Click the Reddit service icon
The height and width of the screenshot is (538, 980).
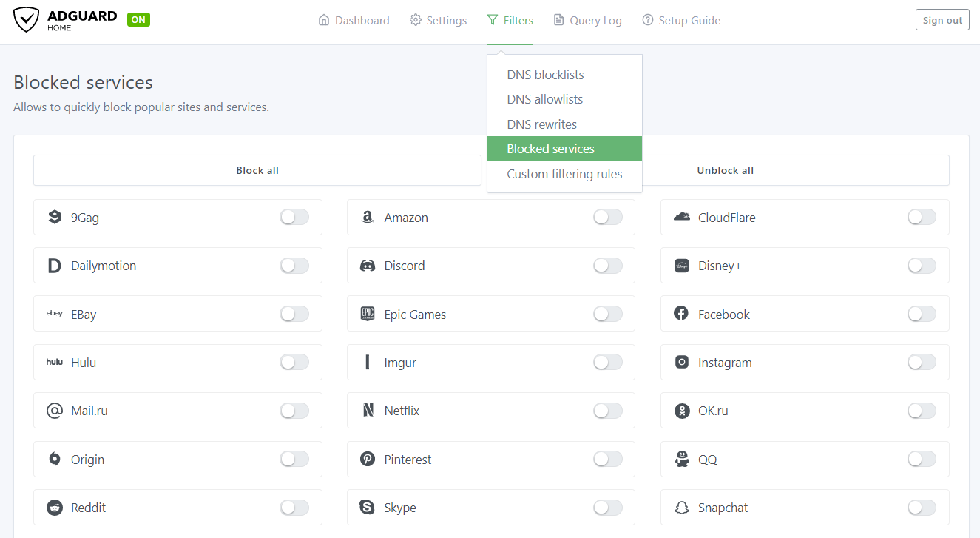pyautogui.click(x=54, y=508)
